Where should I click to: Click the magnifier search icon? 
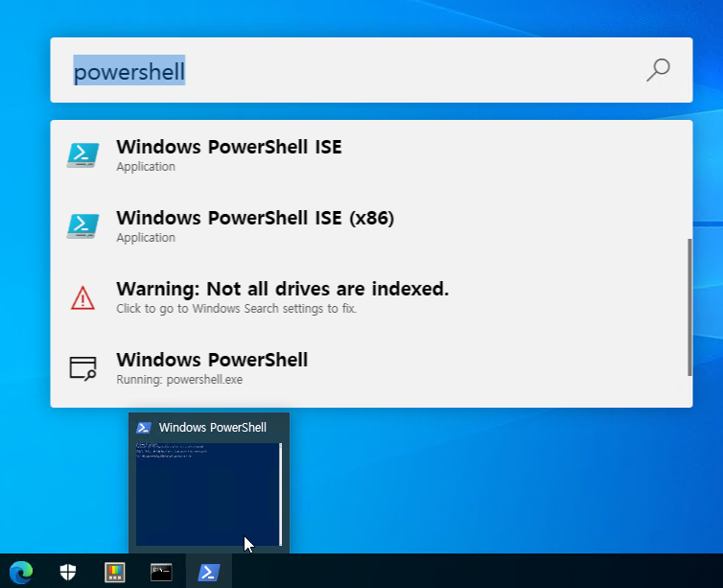pos(658,70)
